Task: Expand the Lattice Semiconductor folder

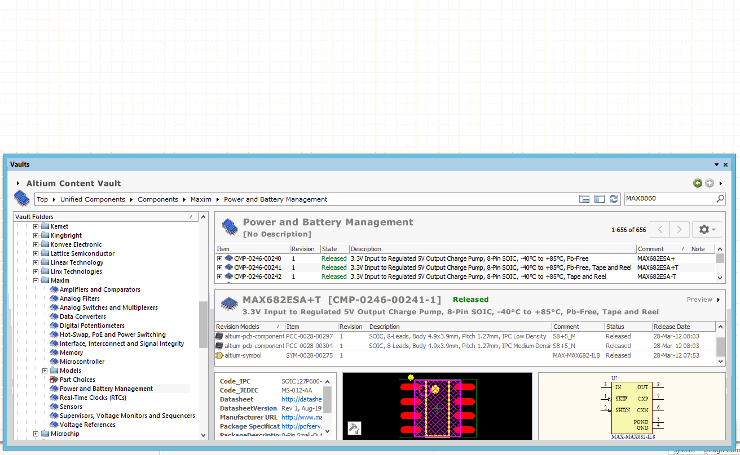Action: [35, 253]
